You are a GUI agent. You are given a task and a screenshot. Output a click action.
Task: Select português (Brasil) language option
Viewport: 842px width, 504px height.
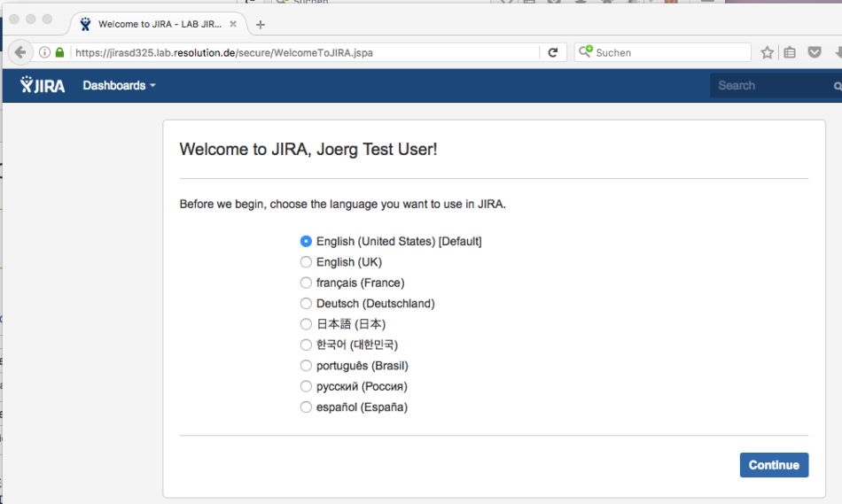pos(306,366)
